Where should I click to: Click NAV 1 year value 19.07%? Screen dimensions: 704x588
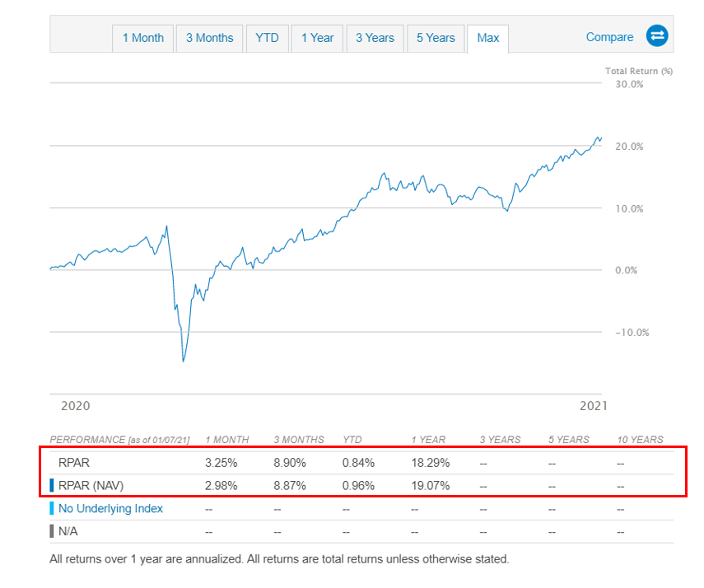click(430, 486)
